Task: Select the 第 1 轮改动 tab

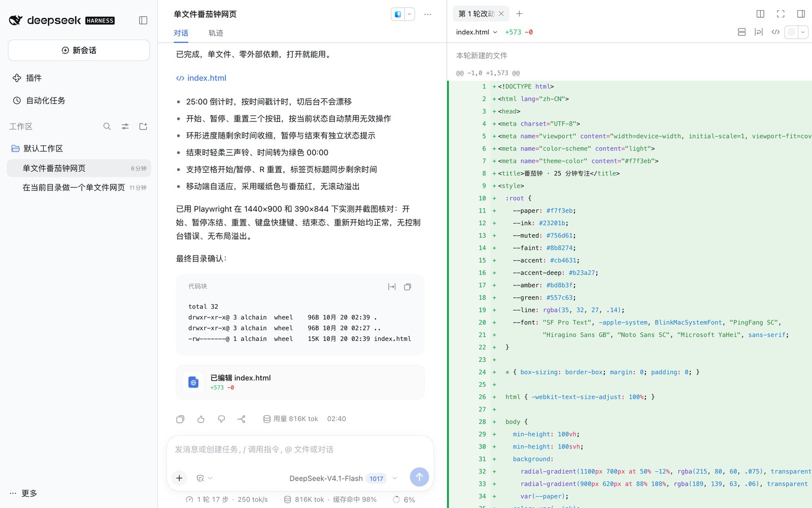Action: [x=476, y=14]
